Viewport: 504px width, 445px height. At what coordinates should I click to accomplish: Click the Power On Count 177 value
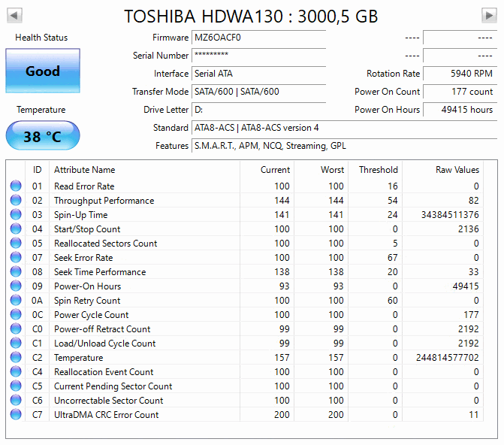point(460,92)
